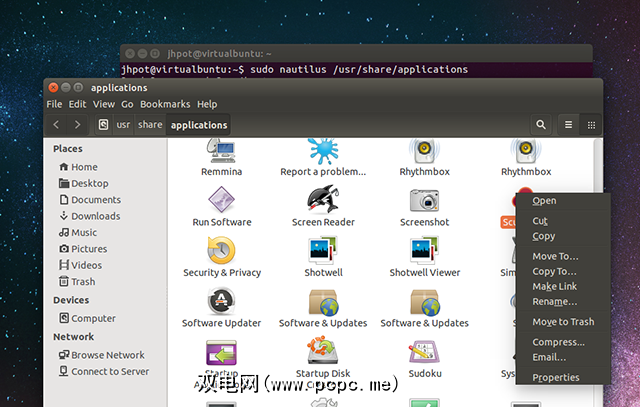Viewport: 640px width, 407px height.
Task: Switch to list view
Action: pyautogui.click(x=569, y=125)
